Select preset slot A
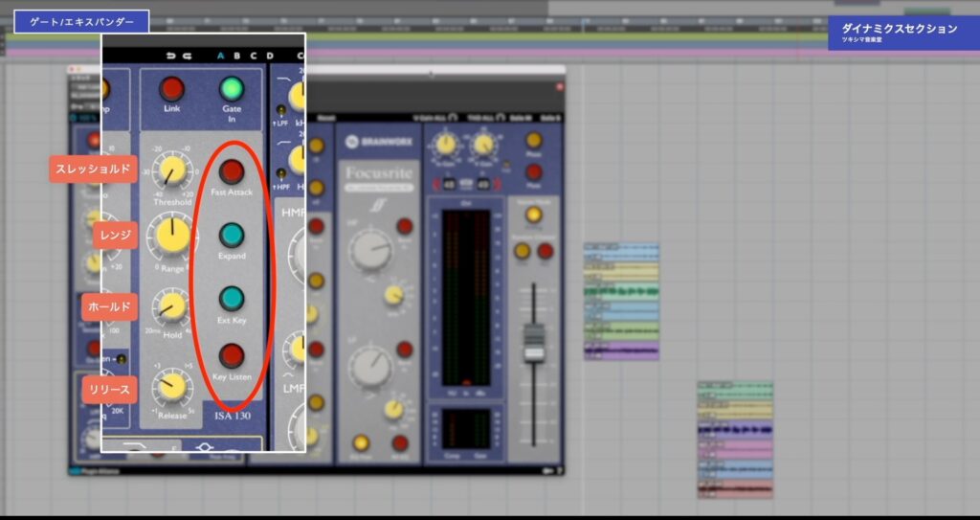The image size is (980, 520). coord(221,56)
